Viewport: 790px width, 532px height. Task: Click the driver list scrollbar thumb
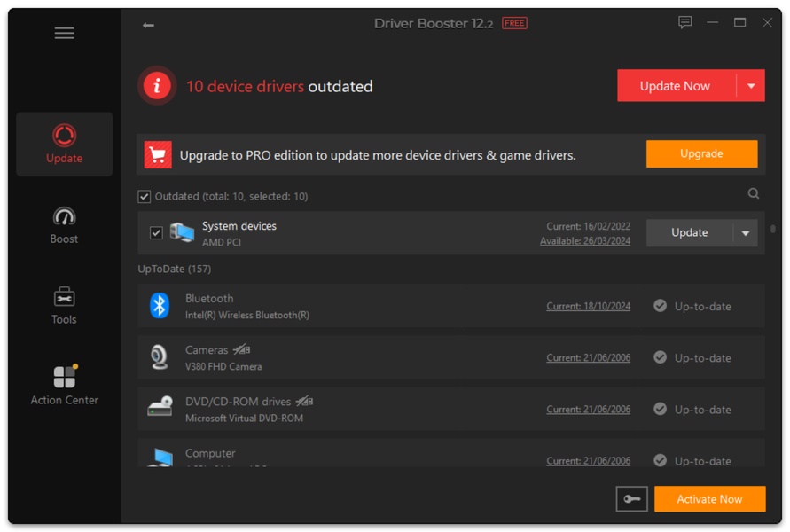(773, 229)
